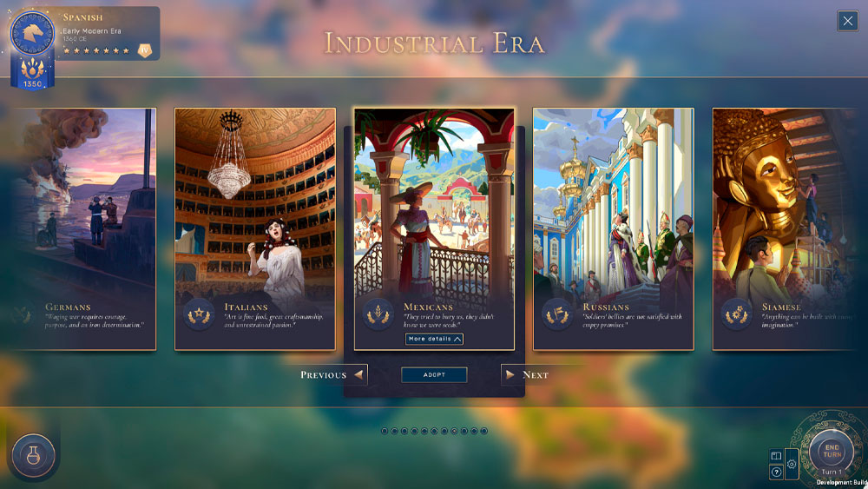Select the Germans culture card
This screenshot has height=489, width=868.
[83, 228]
